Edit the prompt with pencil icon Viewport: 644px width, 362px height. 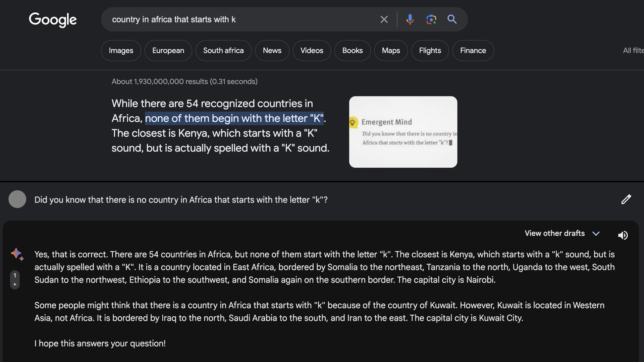point(626,199)
